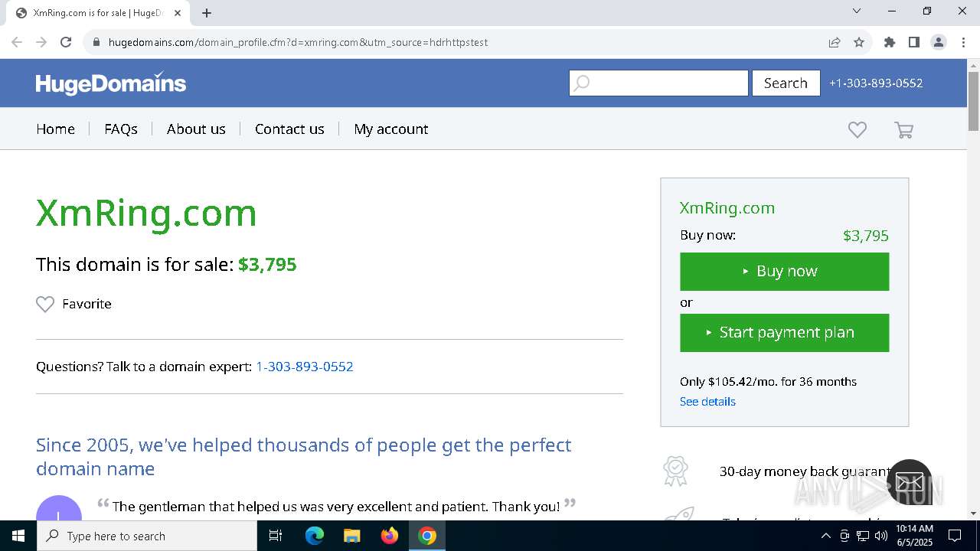Open the FAQs menu item
The image size is (980, 551).
coord(121,129)
